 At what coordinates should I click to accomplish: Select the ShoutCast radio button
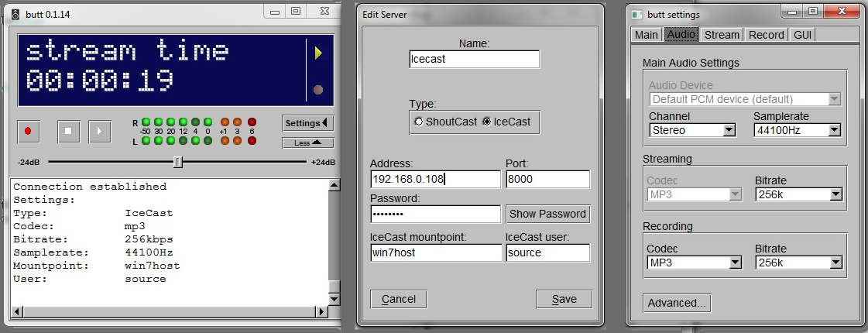(x=418, y=122)
